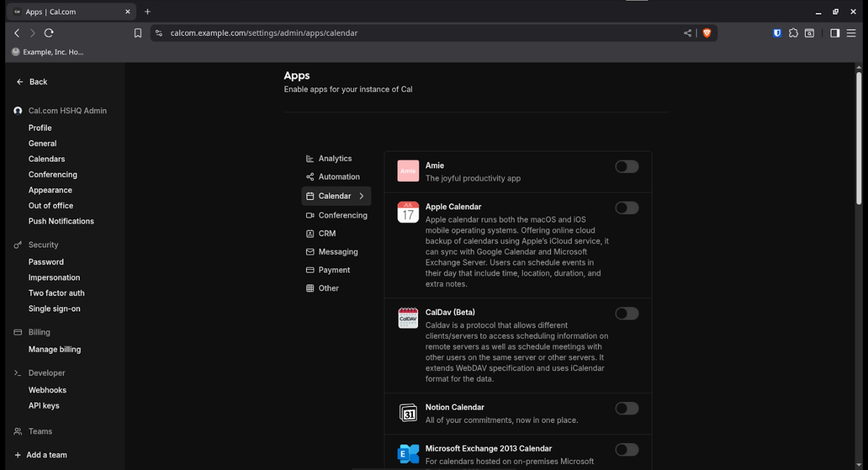Screen dimensions: 868x470
Task: Turn on the Apple Calendar toggle
Action: click(x=627, y=208)
